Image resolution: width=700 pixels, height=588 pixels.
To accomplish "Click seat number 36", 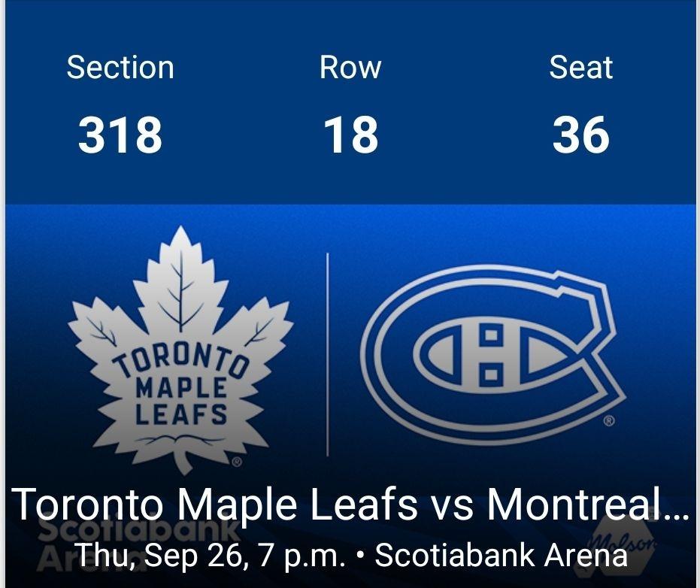I will coord(581,135).
